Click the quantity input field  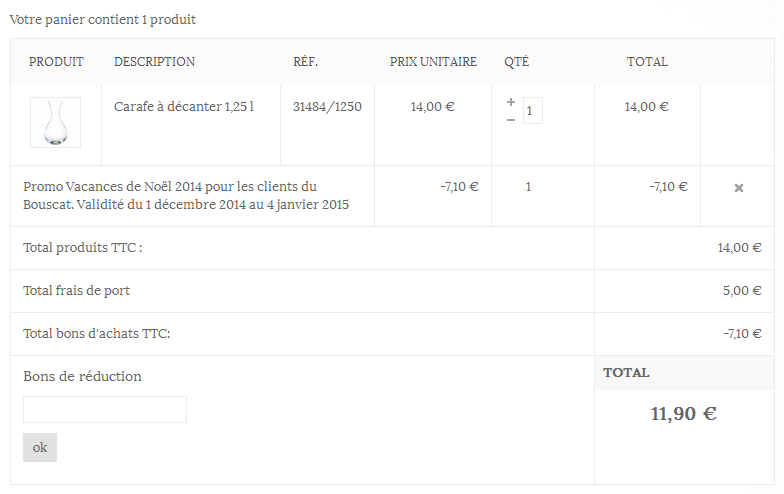pos(532,110)
